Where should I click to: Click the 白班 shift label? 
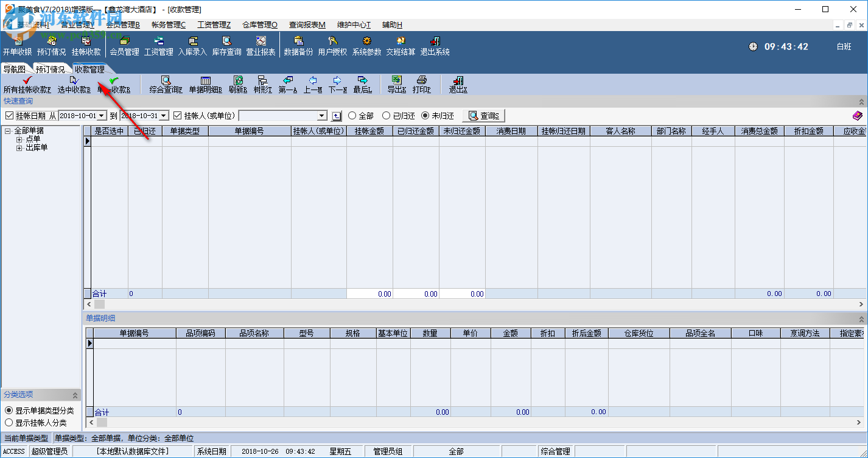tap(844, 47)
